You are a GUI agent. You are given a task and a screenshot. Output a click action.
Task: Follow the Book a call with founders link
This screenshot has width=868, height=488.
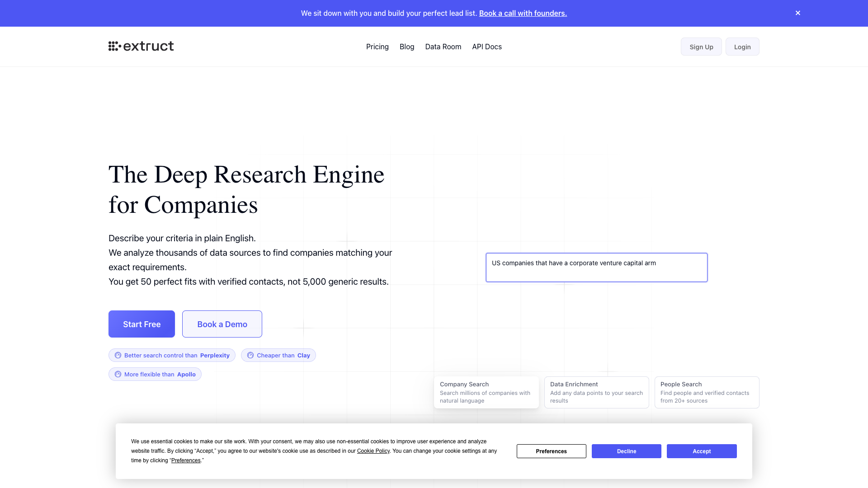[x=523, y=13]
